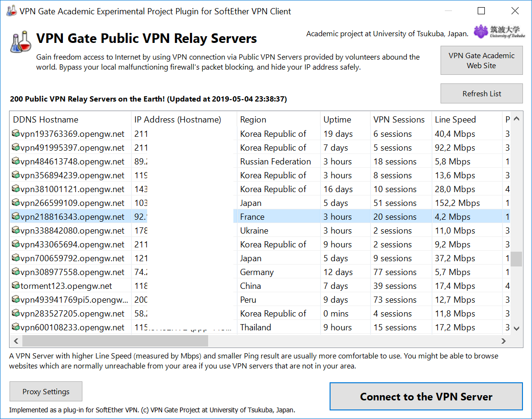Maximize the VPN Gate window
The width and height of the screenshot is (532, 419).
pyautogui.click(x=481, y=11)
